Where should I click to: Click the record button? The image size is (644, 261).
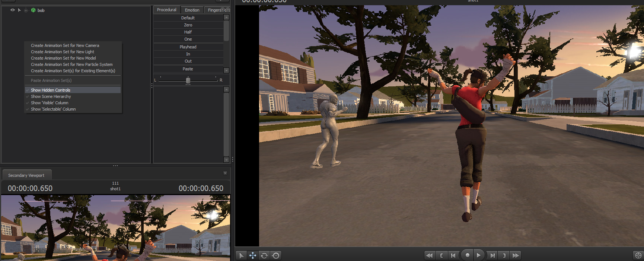(x=467, y=255)
